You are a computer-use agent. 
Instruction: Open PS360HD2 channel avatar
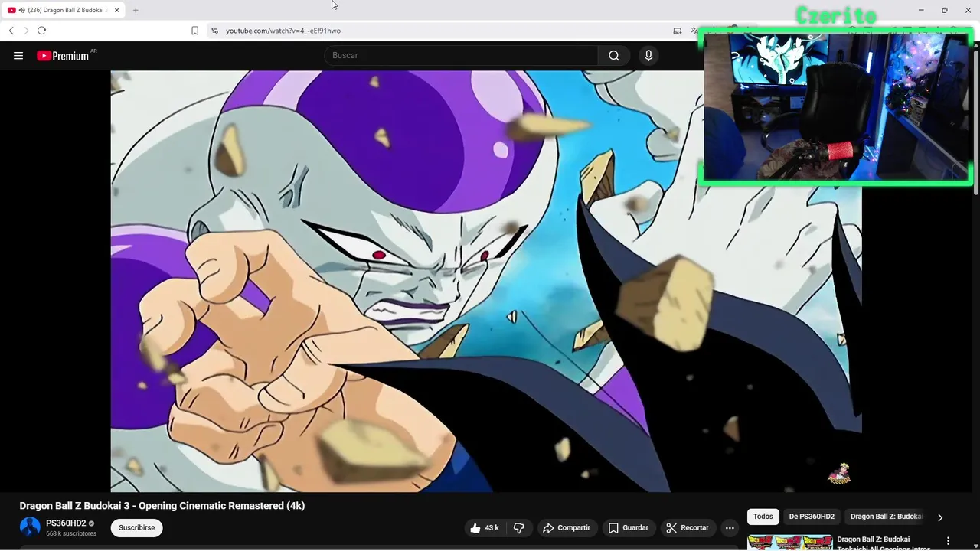pos(30,527)
